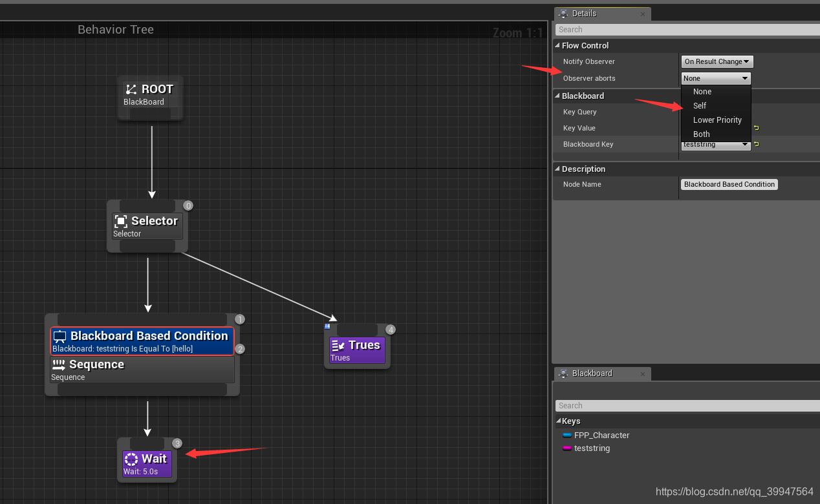Select the Sequence composite node

(142, 370)
